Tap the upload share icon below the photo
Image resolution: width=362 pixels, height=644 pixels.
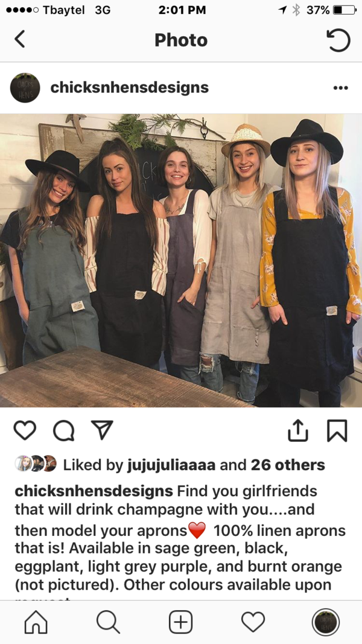(298, 430)
